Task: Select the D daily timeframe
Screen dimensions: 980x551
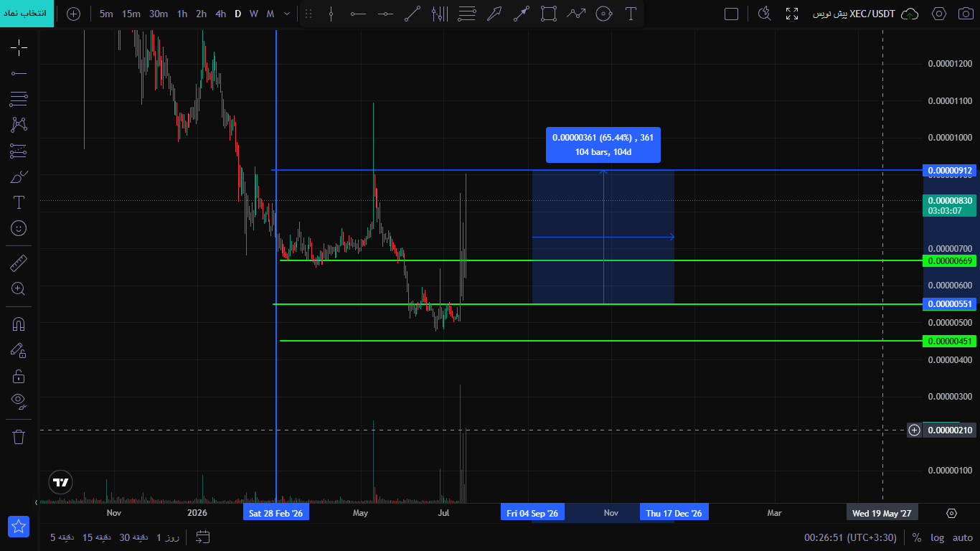Action: pyautogui.click(x=238, y=14)
